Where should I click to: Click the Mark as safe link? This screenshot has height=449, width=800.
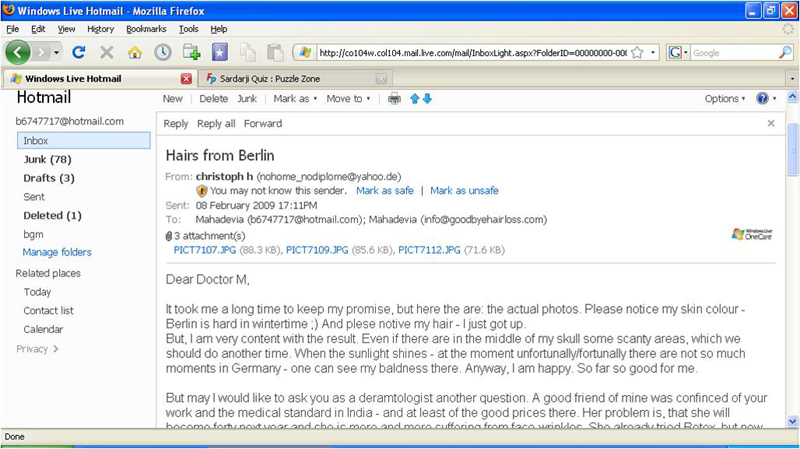click(385, 190)
